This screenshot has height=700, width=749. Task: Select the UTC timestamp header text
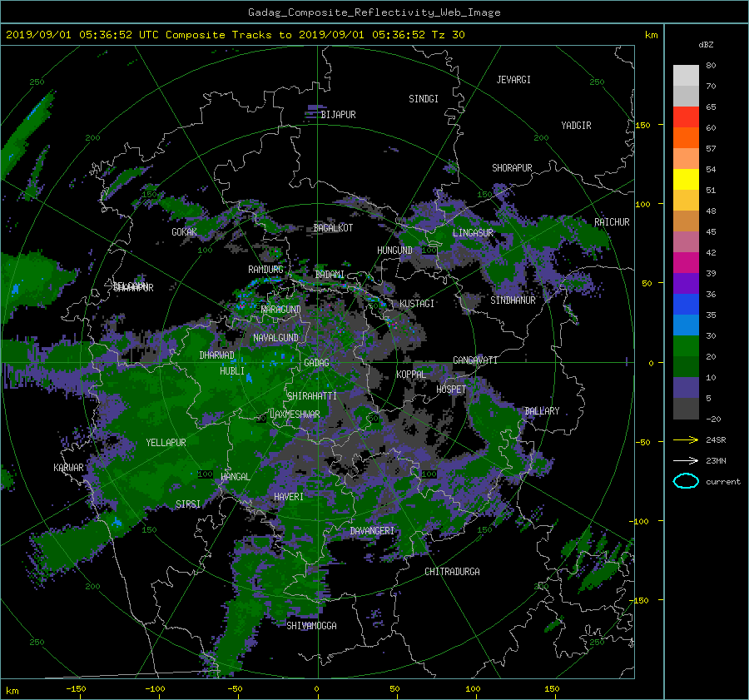tap(235, 35)
